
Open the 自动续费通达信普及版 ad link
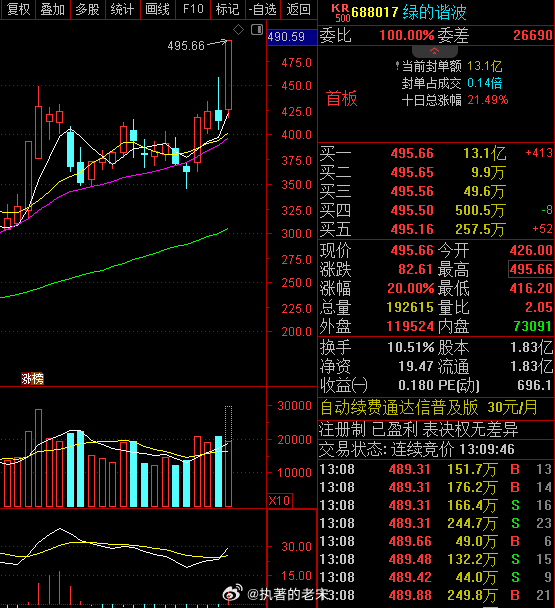click(429, 408)
